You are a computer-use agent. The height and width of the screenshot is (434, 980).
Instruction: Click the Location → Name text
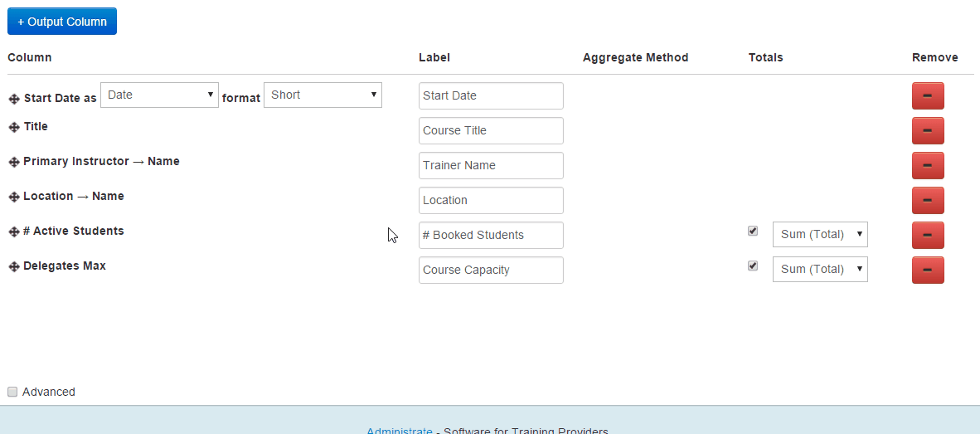coord(74,197)
